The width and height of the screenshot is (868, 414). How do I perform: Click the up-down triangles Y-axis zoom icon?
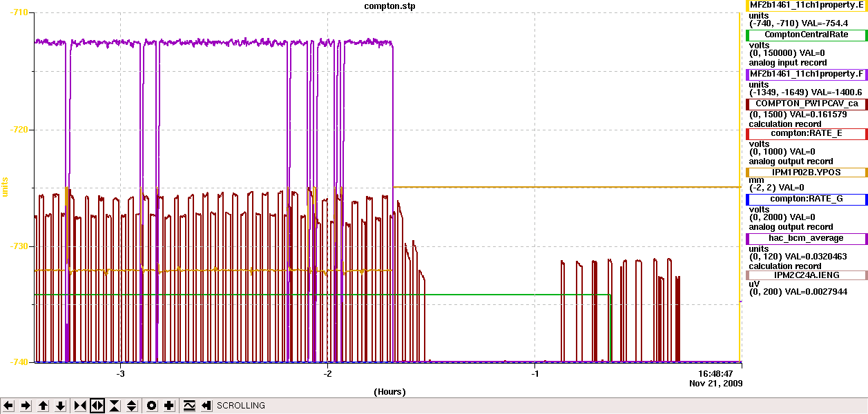pyautogui.click(x=132, y=406)
